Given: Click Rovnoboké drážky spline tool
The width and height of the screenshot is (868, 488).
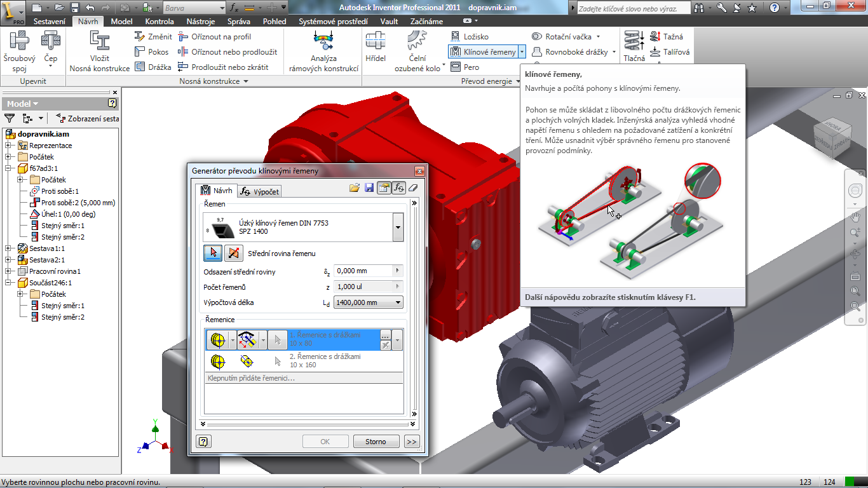Looking at the screenshot, I should 573,52.
